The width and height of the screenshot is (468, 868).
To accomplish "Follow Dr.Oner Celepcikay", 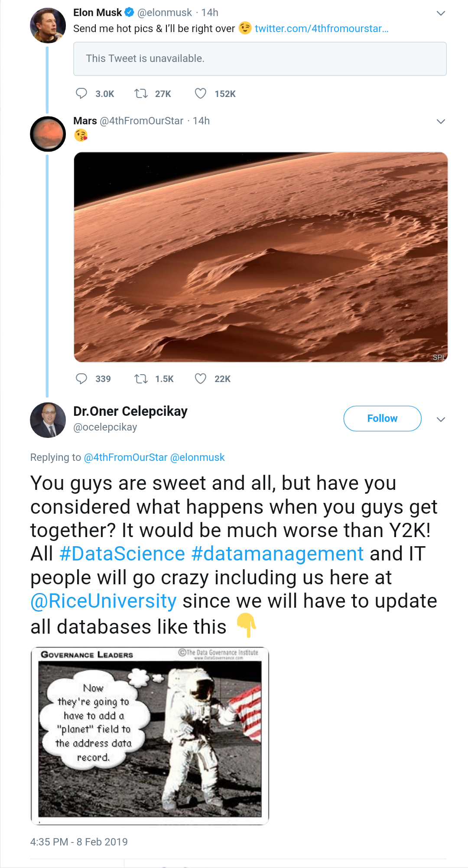I will point(382,418).
